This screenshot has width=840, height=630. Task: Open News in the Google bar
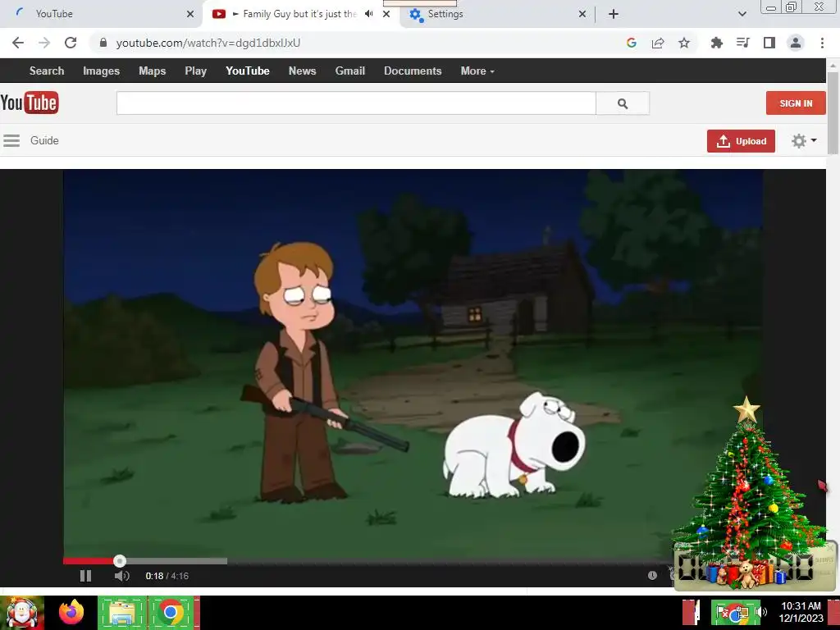302,71
